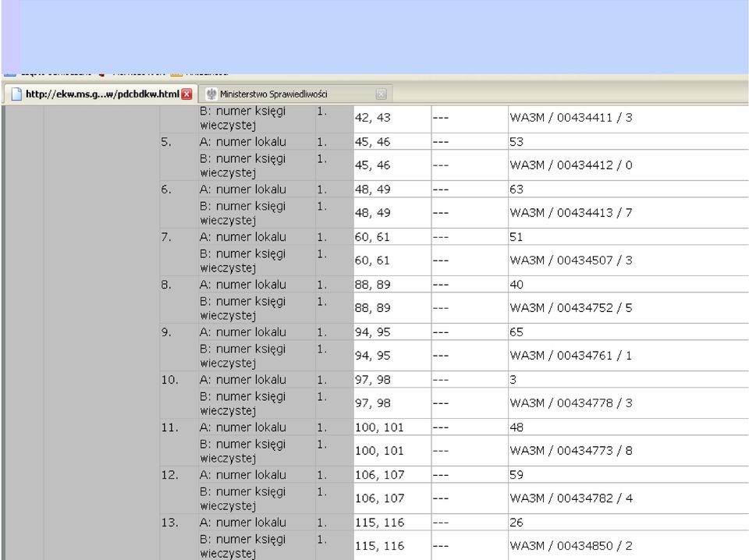This screenshot has width=749, height=560.
Task: Click lokal number value 40
Action: click(516, 285)
